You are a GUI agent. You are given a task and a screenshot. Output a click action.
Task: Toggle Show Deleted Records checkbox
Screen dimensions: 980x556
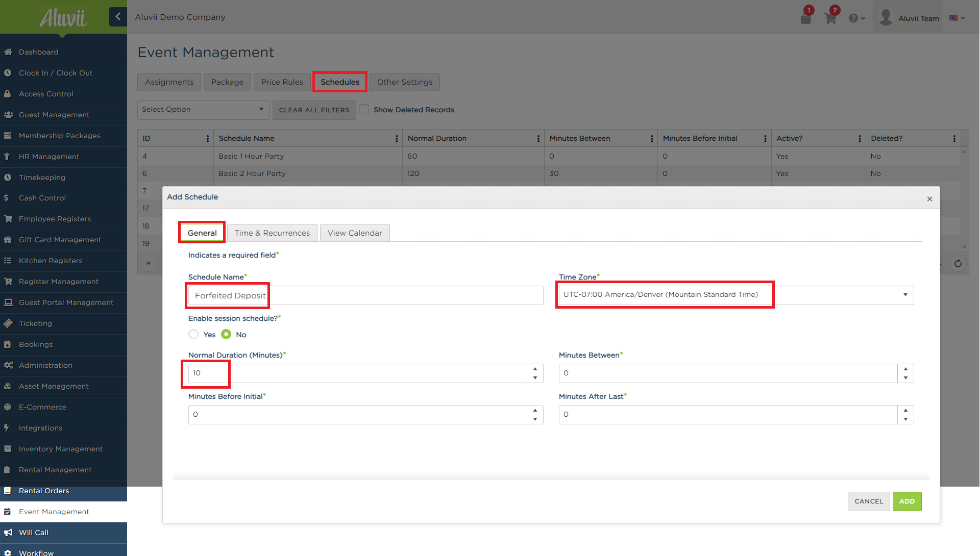[364, 109]
